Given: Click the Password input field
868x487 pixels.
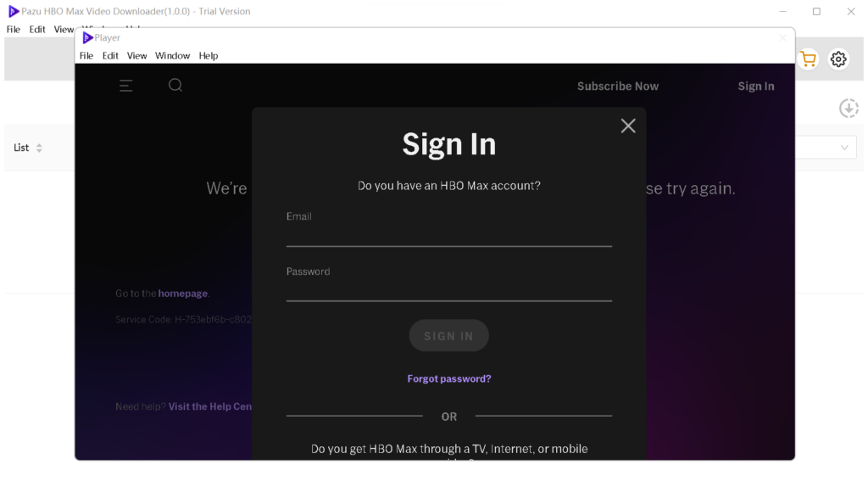Looking at the screenshot, I should (x=449, y=291).
